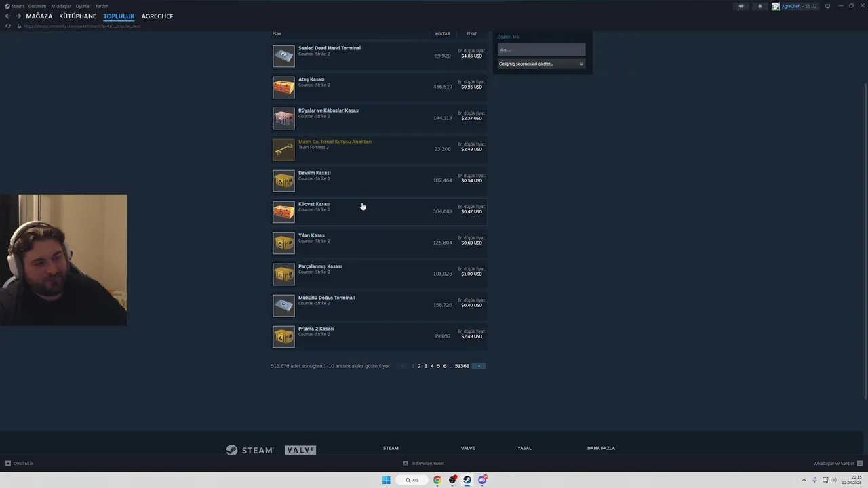Go to results page 5
Image resolution: width=868 pixels, height=488 pixels.
coord(439,366)
